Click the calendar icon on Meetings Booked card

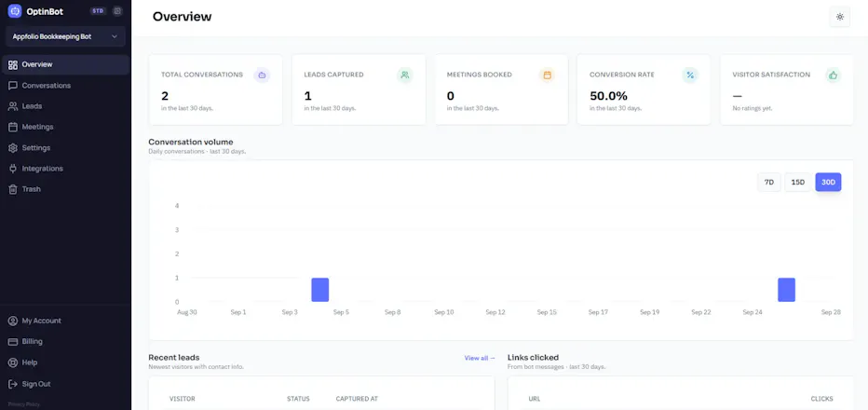click(x=547, y=75)
